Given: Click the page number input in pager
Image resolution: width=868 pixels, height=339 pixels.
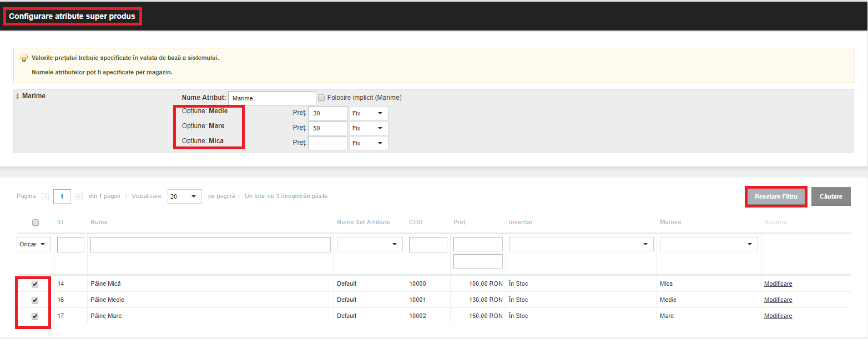Looking at the screenshot, I should [x=62, y=196].
